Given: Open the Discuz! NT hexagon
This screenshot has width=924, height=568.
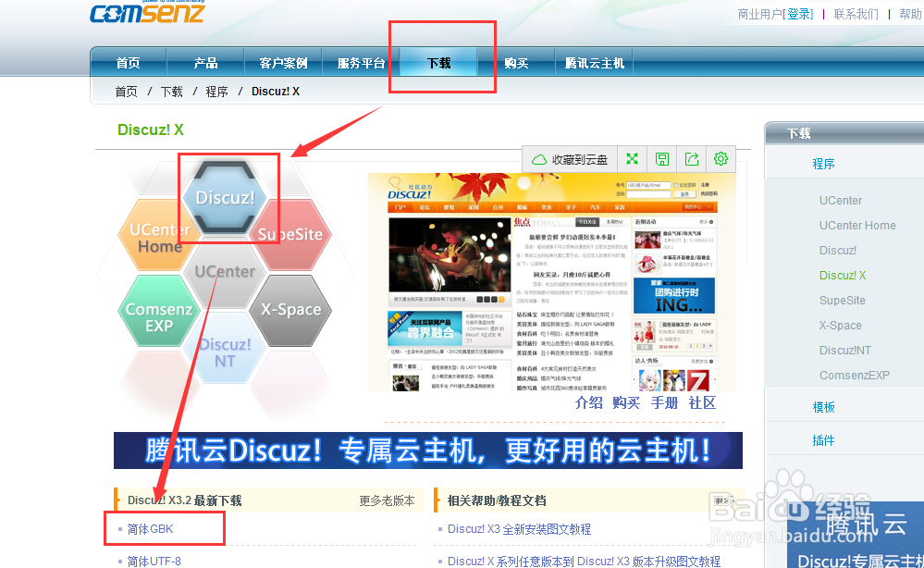Looking at the screenshot, I should point(225,350).
